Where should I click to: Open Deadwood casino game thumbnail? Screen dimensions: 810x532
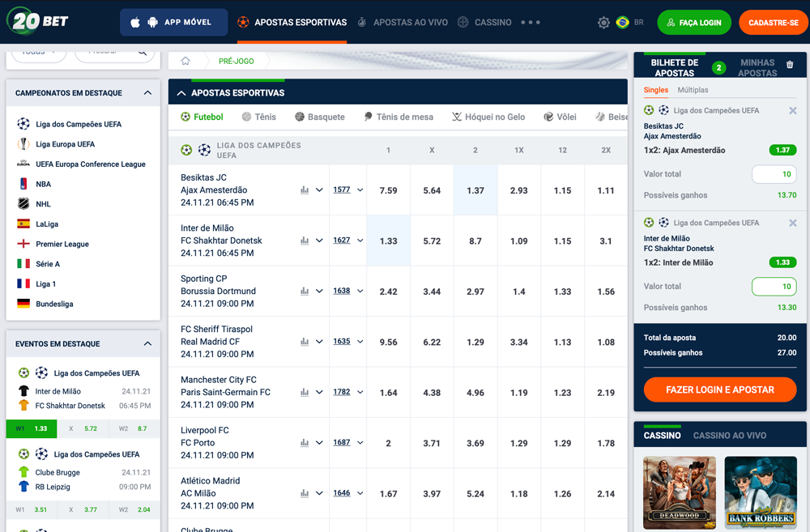[680, 493]
